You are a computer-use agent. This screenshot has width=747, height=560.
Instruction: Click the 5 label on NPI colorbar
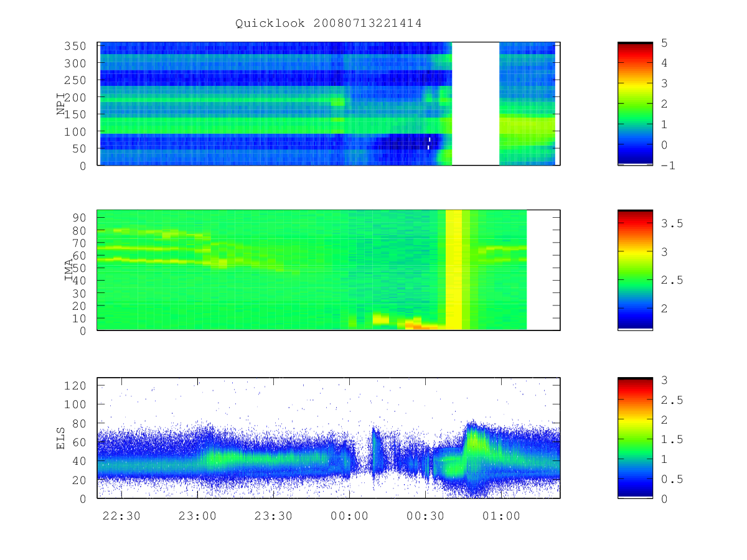(x=664, y=43)
